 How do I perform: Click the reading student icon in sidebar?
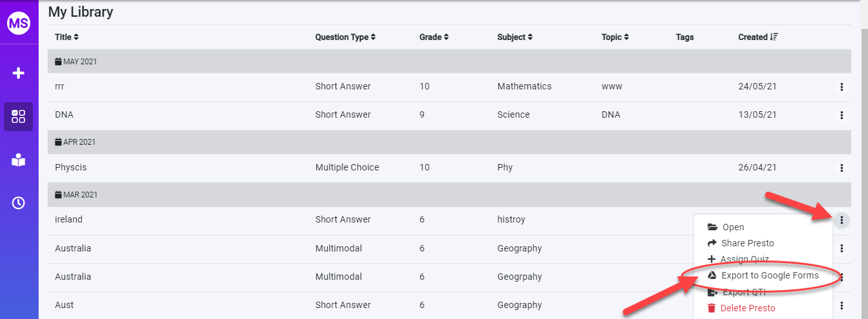coord(19,160)
